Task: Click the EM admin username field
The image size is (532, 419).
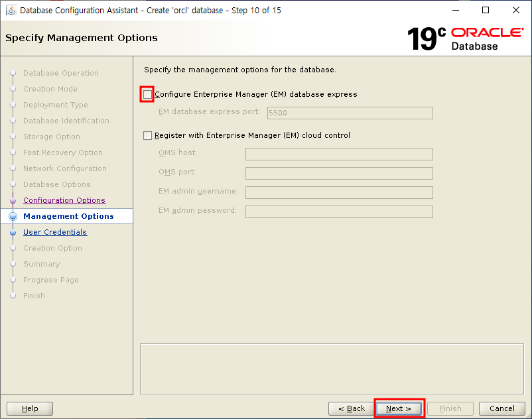Action: [x=339, y=192]
